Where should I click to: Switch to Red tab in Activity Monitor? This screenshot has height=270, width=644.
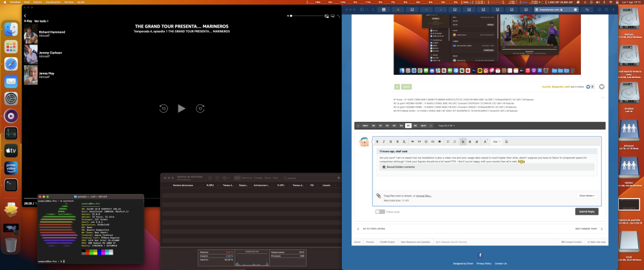click(275, 178)
